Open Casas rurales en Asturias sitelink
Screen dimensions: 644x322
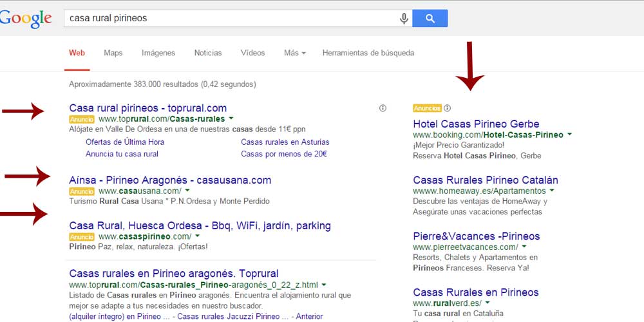coord(285,142)
